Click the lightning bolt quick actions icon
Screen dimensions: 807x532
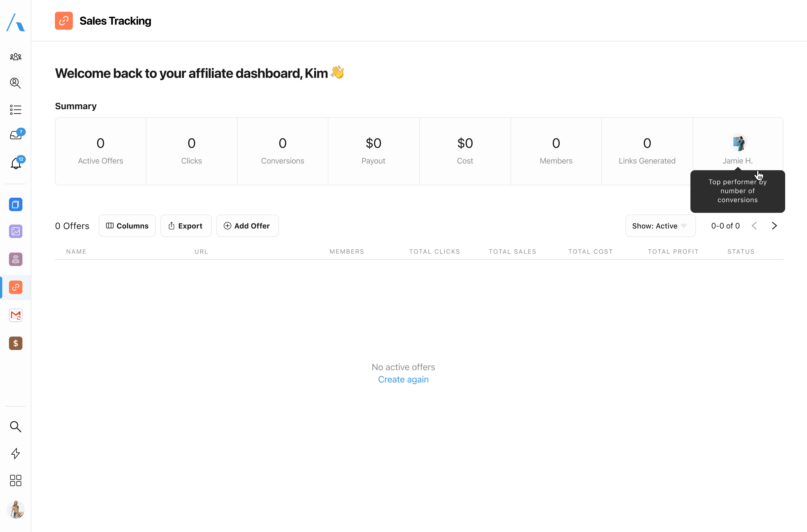click(16, 454)
